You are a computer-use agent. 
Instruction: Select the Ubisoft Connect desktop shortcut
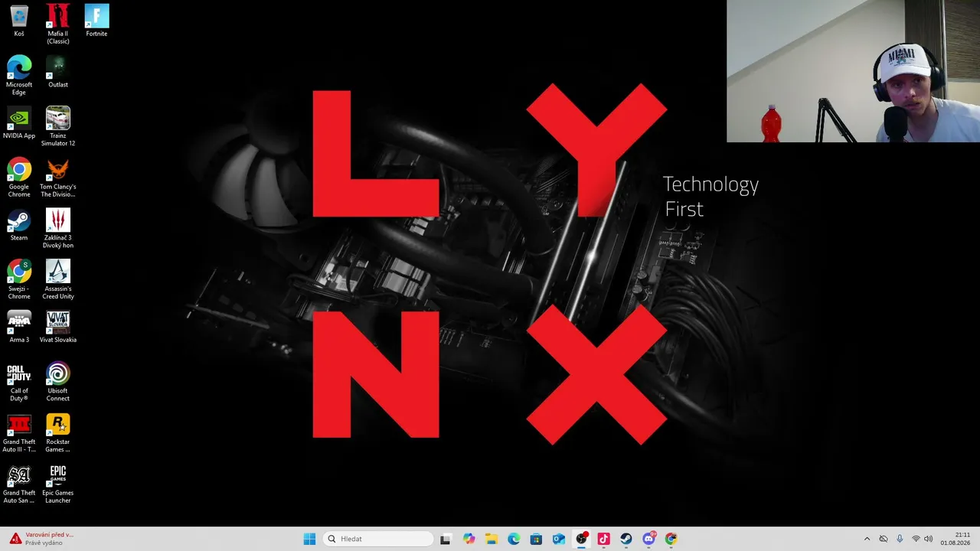tap(58, 382)
